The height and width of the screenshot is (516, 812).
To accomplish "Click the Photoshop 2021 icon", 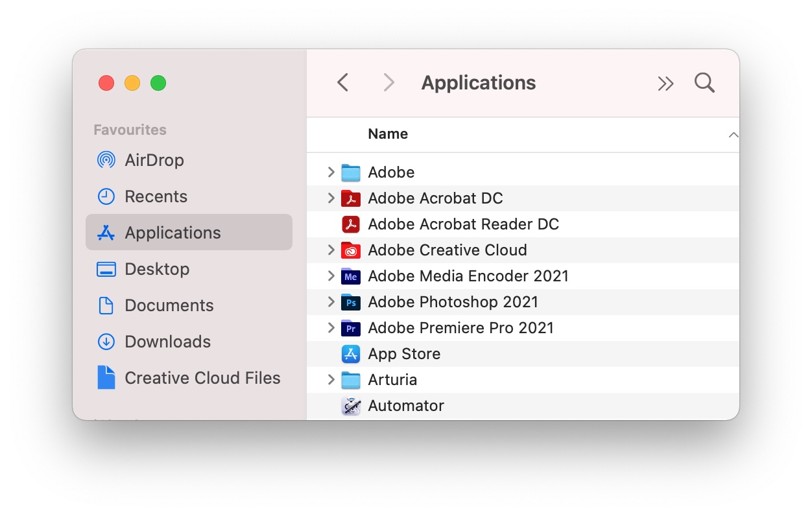I will coord(351,302).
